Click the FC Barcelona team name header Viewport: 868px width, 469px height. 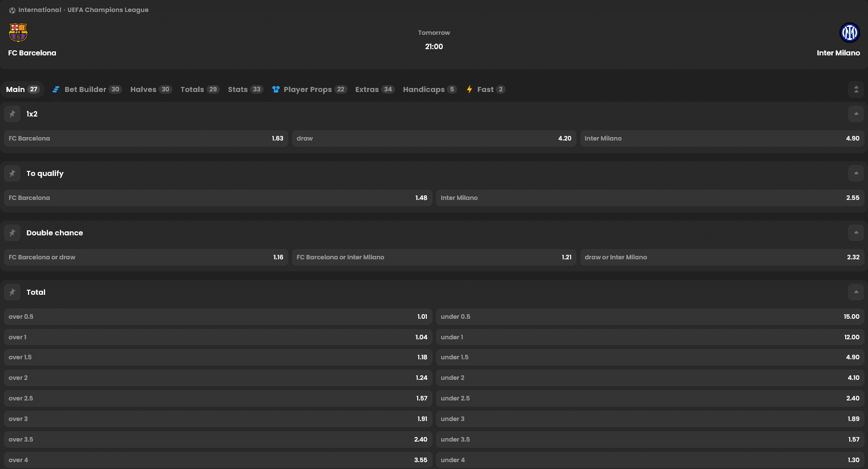32,53
